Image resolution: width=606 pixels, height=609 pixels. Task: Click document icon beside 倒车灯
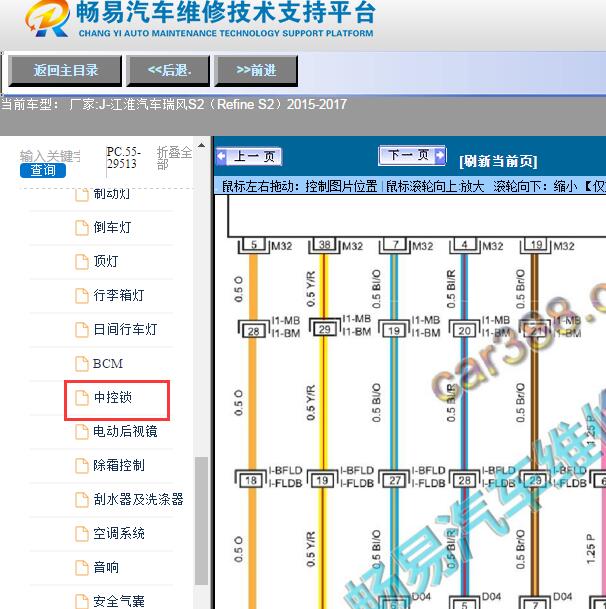[x=82, y=228]
